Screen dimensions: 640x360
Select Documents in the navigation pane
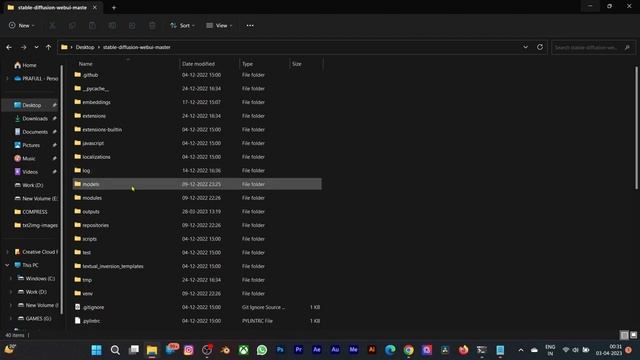[x=35, y=132]
